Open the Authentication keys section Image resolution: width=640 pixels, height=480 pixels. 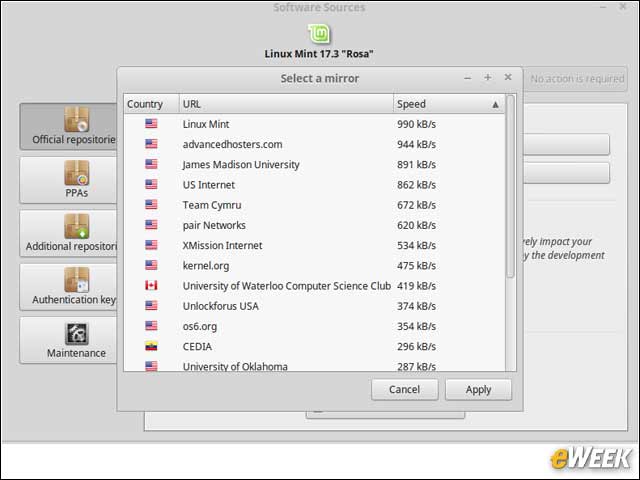point(69,287)
